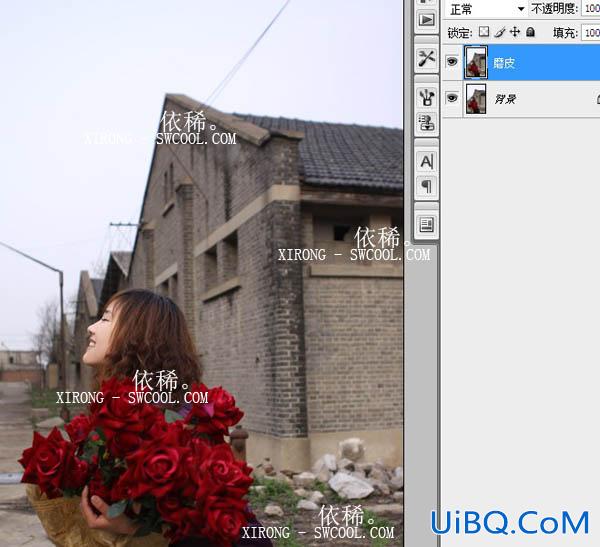Click the 背景 layer name
The image size is (600, 547).
(x=505, y=100)
